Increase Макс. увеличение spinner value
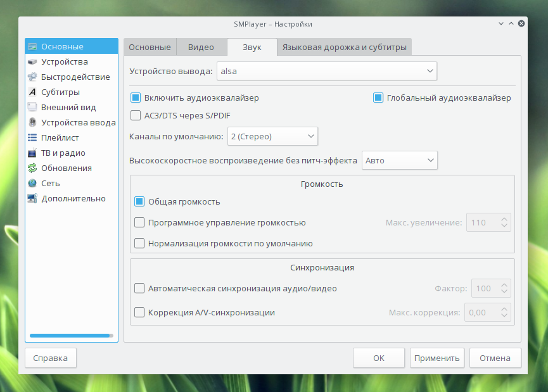Viewport: 548px width, 392px height. point(504,219)
